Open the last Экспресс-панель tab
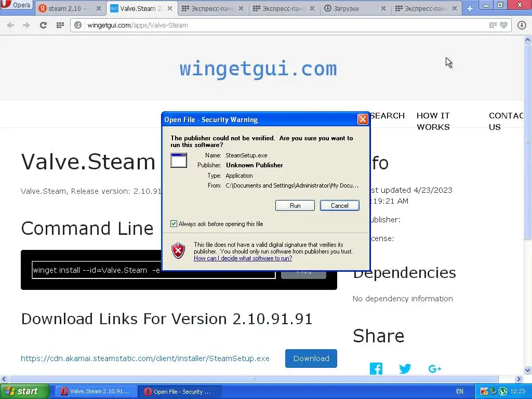The image size is (532, 399). (x=425, y=8)
